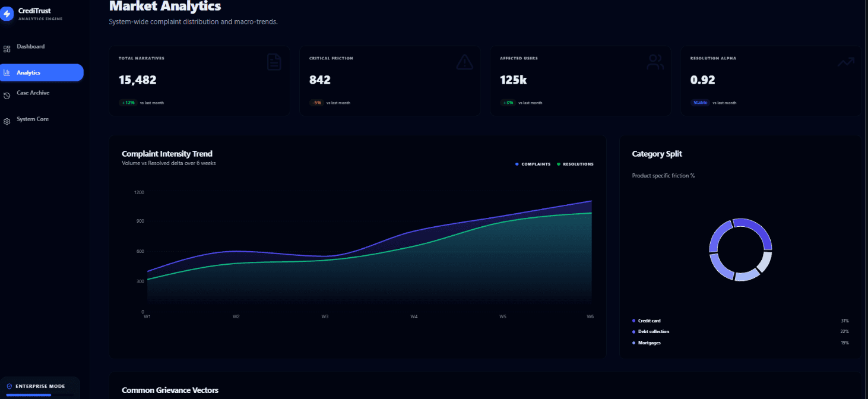Image resolution: width=868 pixels, height=399 pixels.
Task: Click the Debt collection legend dot
Action: point(633,331)
